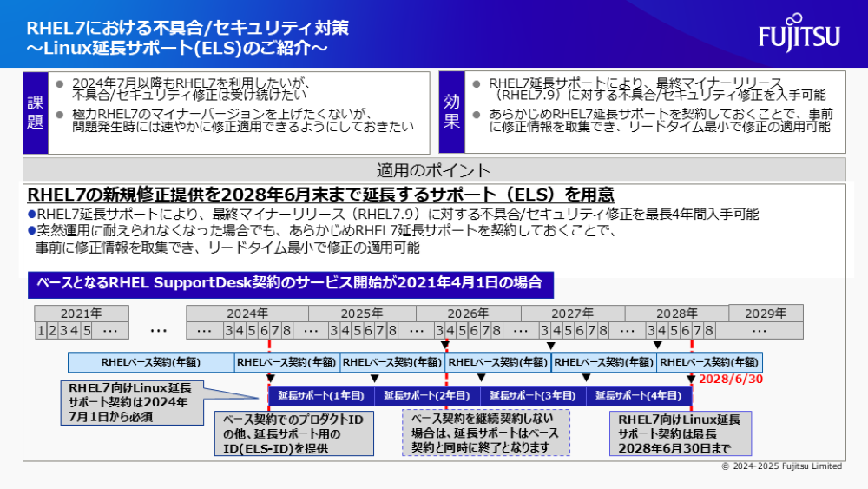Click the '延長サポート(1年目)' bar

[322, 396]
